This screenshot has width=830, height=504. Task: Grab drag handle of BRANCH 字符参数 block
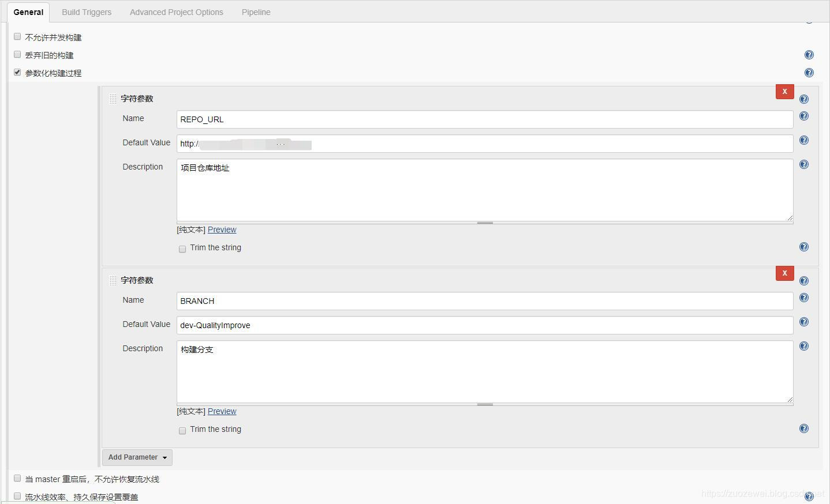(x=113, y=281)
